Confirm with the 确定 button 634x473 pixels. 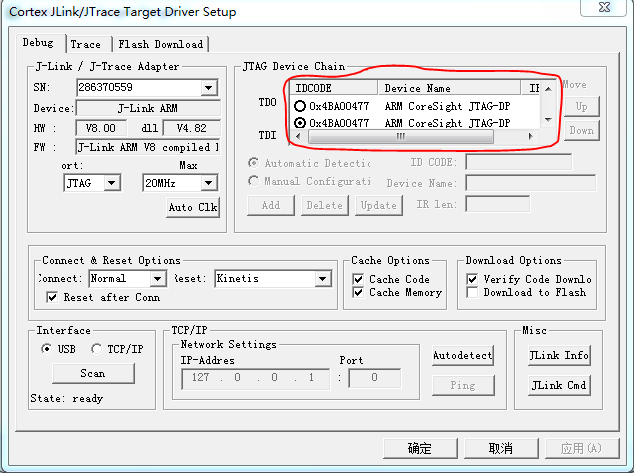[420, 448]
